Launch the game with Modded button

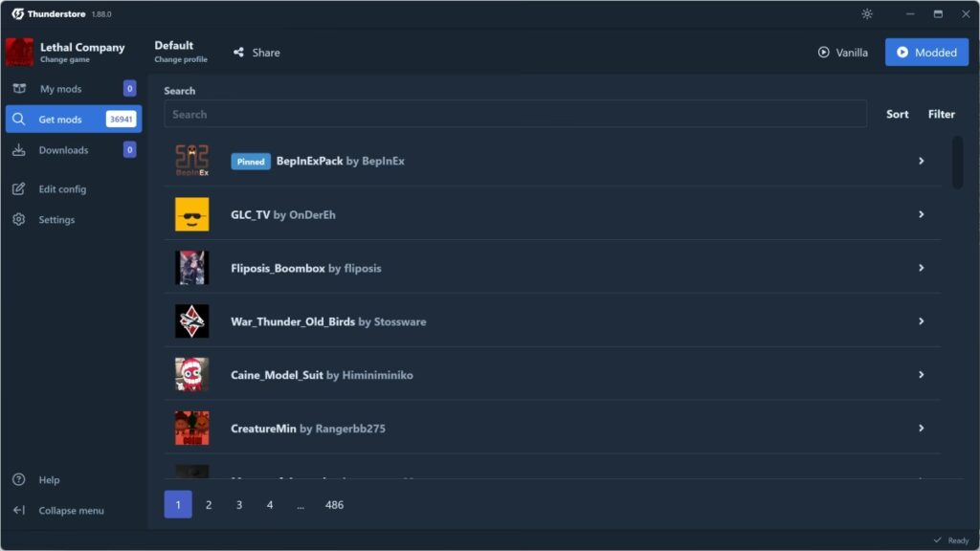[x=926, y=53]
